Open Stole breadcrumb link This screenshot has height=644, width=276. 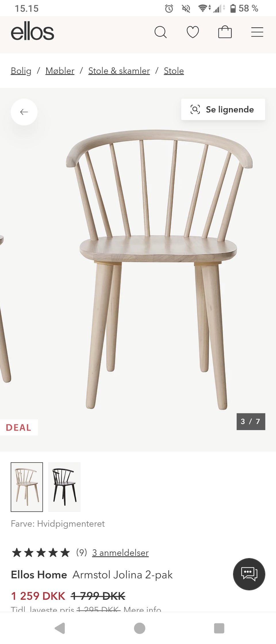click(174, 71)
